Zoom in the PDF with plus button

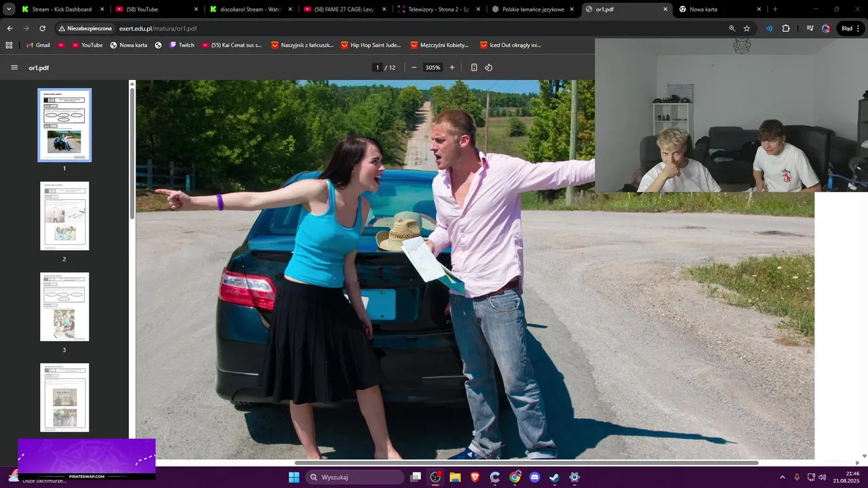click(x=452, y=68)
